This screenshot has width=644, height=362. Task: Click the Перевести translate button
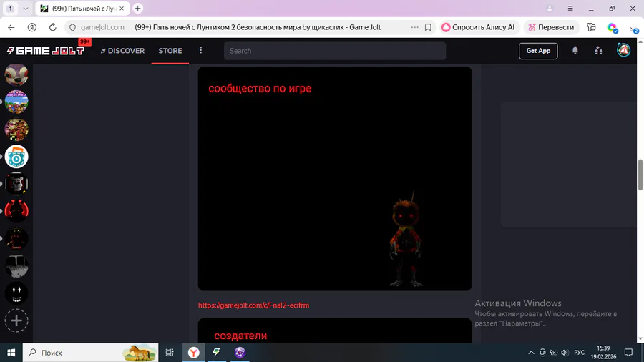(551, 27)
